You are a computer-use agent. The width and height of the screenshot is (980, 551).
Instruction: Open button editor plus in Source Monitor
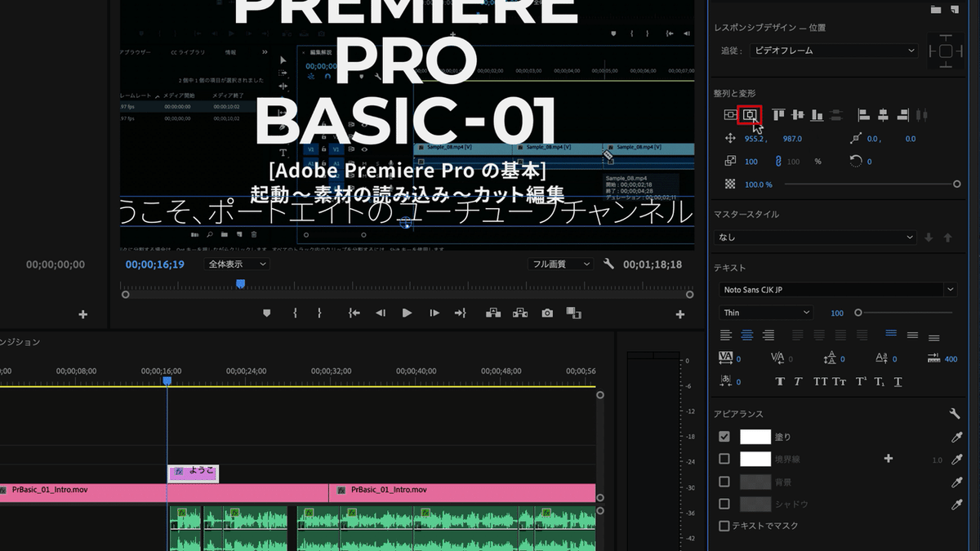pyautogui.click(x=82, y=314)
